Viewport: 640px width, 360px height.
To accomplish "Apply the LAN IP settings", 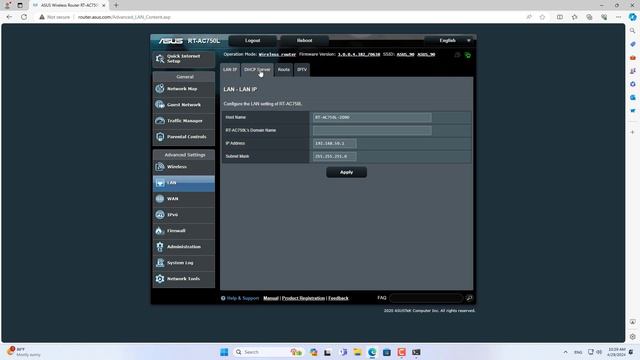I will coord(346,172).
